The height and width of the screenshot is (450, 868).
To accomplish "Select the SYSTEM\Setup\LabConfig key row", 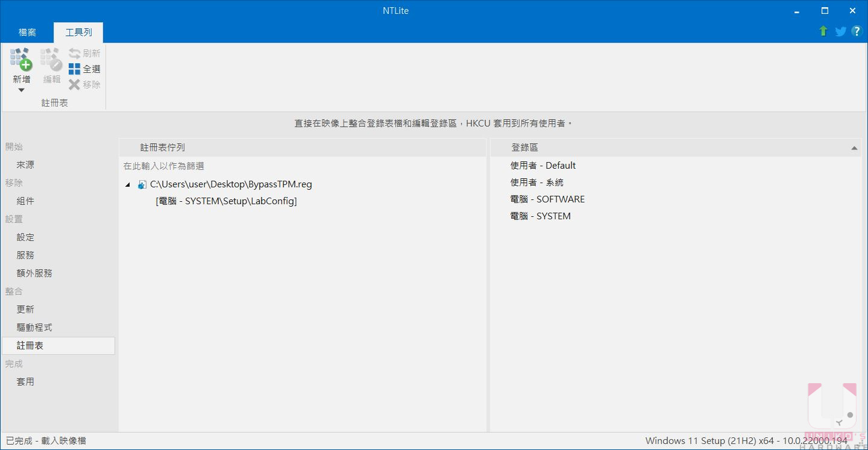I will click(x=226, y=201).
